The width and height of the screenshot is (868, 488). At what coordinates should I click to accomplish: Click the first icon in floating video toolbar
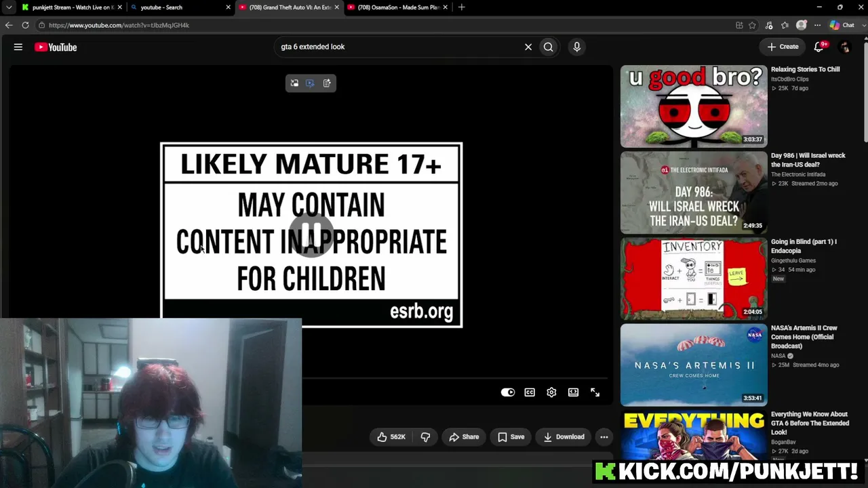(294, 83)
